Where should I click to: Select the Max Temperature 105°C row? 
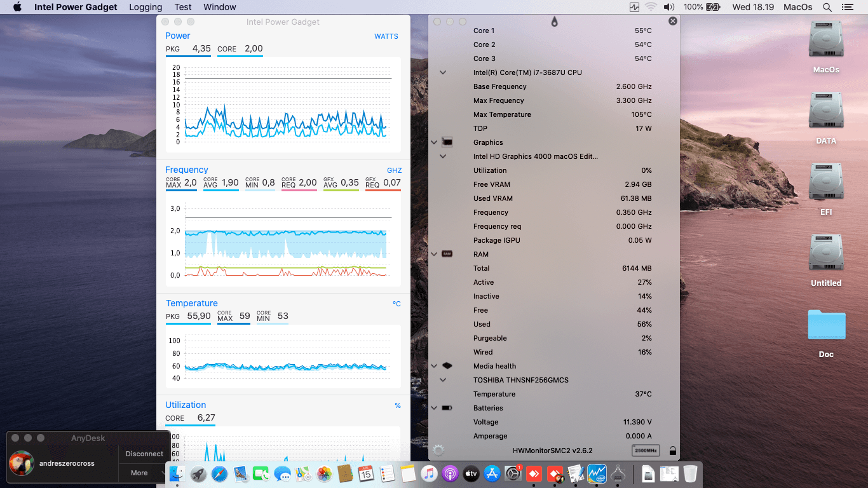coord(553,114)
